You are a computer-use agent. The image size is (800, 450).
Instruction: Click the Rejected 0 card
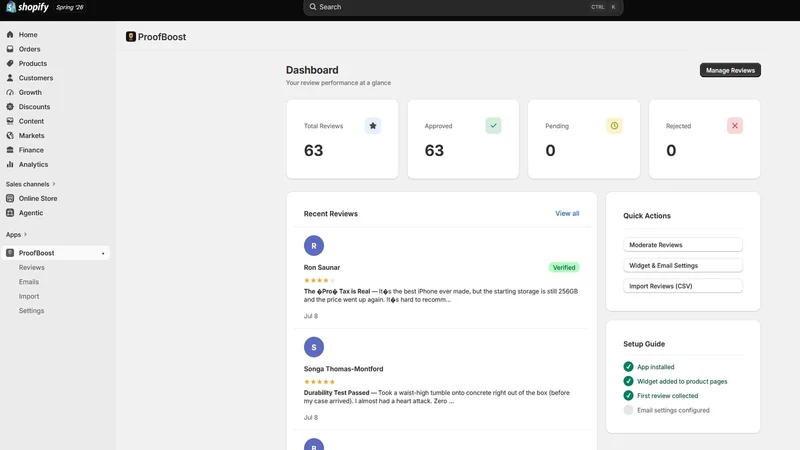[x=705, y=139]
